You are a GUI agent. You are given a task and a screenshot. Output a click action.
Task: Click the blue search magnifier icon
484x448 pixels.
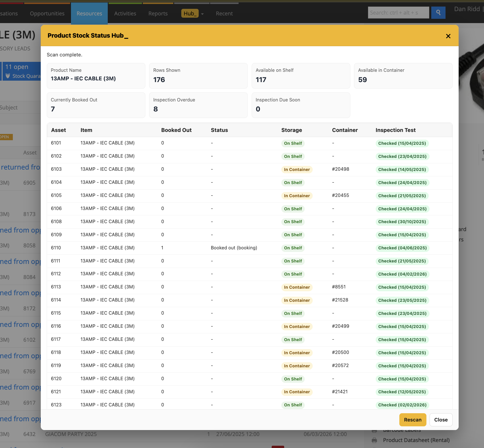(x=438, y=13)
